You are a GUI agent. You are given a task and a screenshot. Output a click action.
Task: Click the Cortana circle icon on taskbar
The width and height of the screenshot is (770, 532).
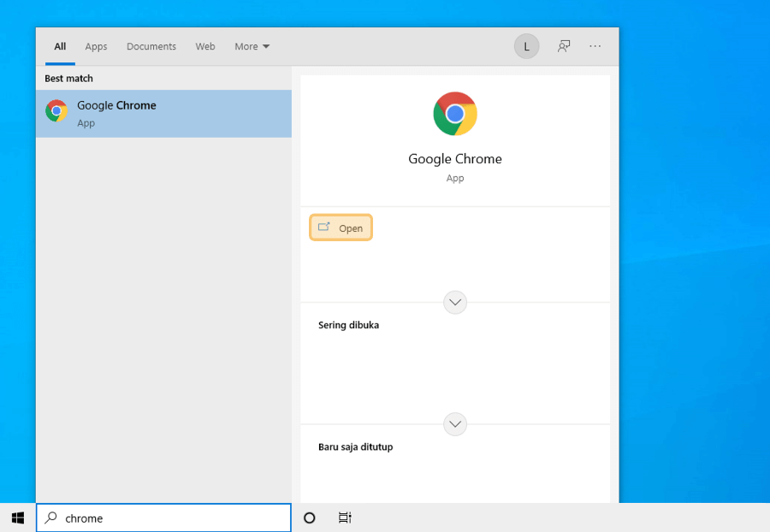click(310, 517)
